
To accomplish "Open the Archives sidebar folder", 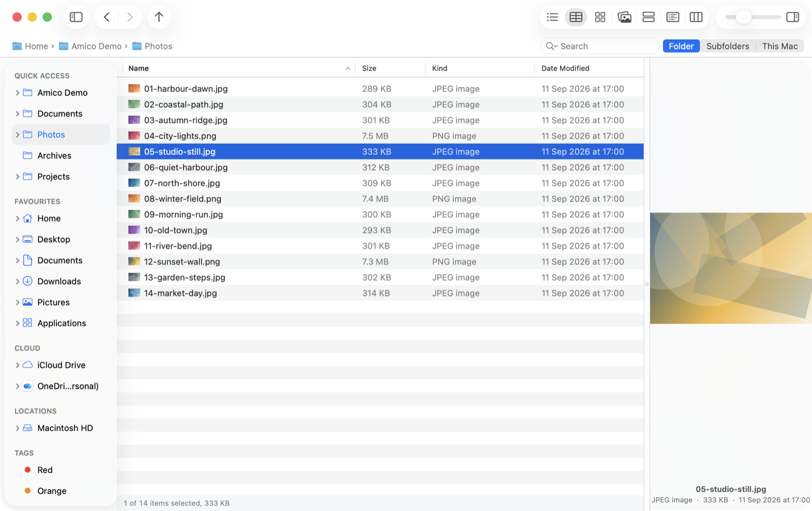I will pyautogui.click(x=61, y=156).
